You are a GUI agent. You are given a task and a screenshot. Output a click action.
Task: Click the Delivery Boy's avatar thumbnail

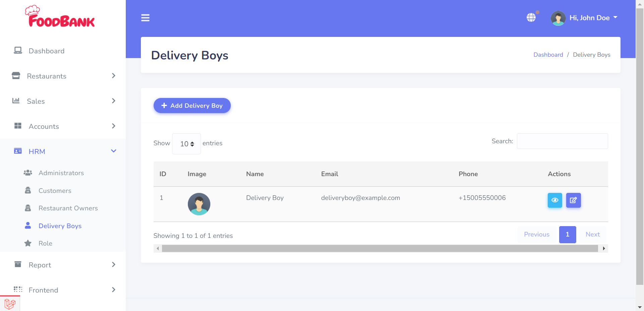[199, 204]
